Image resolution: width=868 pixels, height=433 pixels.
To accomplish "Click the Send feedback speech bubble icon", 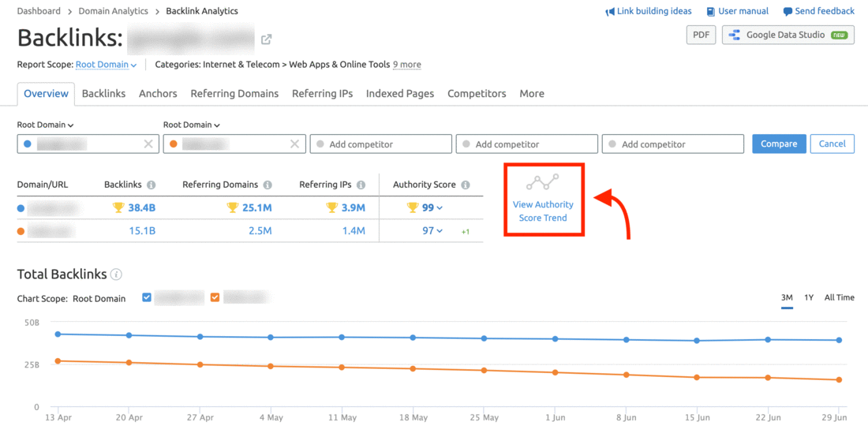I will pos(788,12).
